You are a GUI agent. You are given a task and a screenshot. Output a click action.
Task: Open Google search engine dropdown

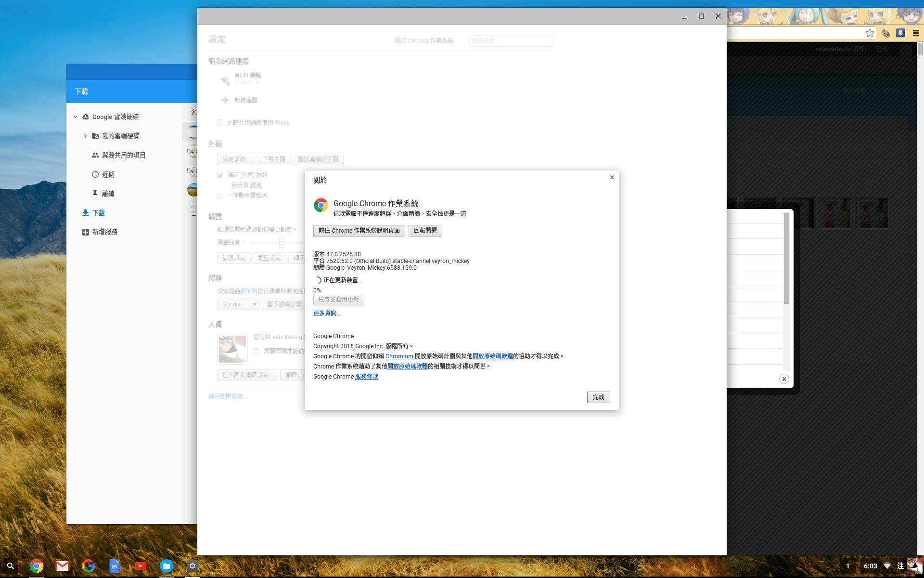pyautogui.click(x=238, y=304)
